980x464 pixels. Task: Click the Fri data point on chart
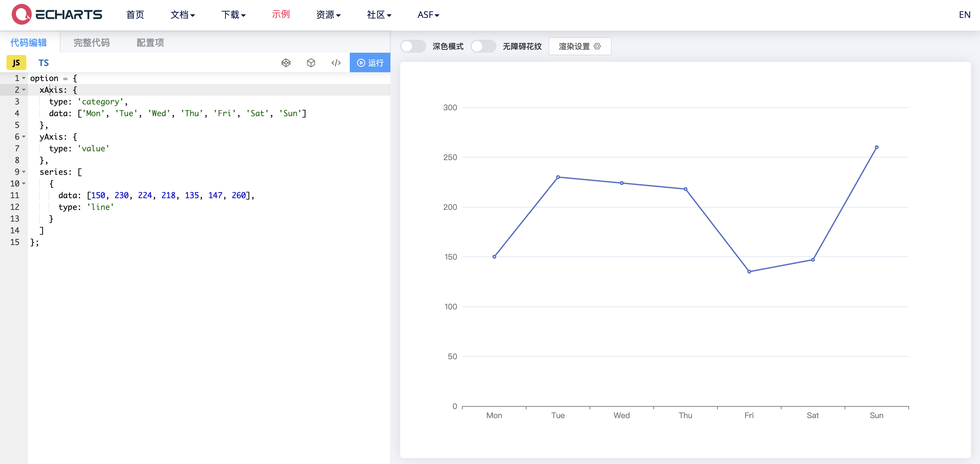[749, 272]
